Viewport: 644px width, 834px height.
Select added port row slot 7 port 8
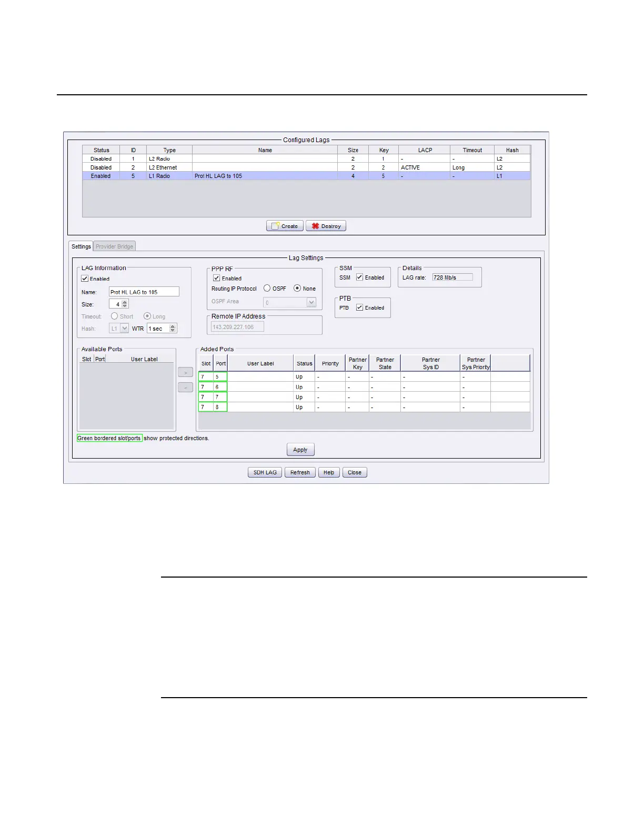pos(364,407)
